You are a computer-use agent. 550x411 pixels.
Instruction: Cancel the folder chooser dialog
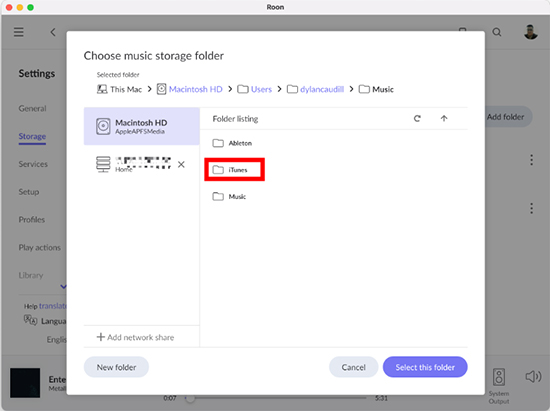point(354,367)
